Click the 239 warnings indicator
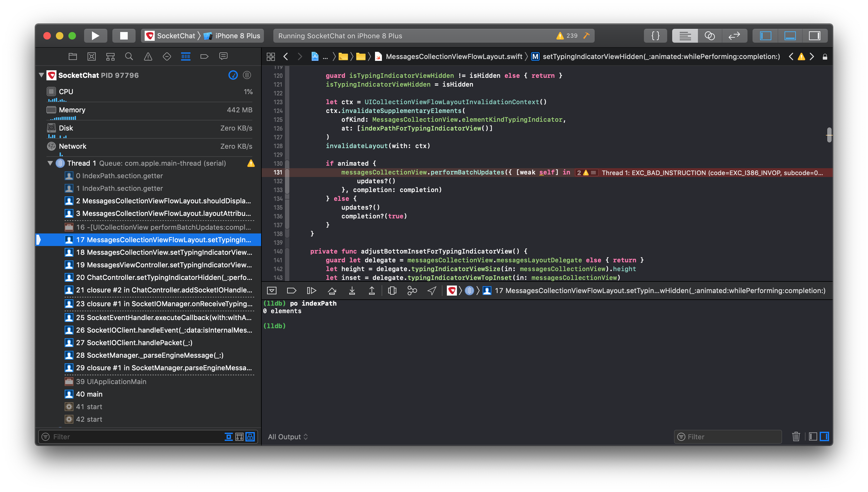This screenshot has width=868, height=492. (567, 36)
